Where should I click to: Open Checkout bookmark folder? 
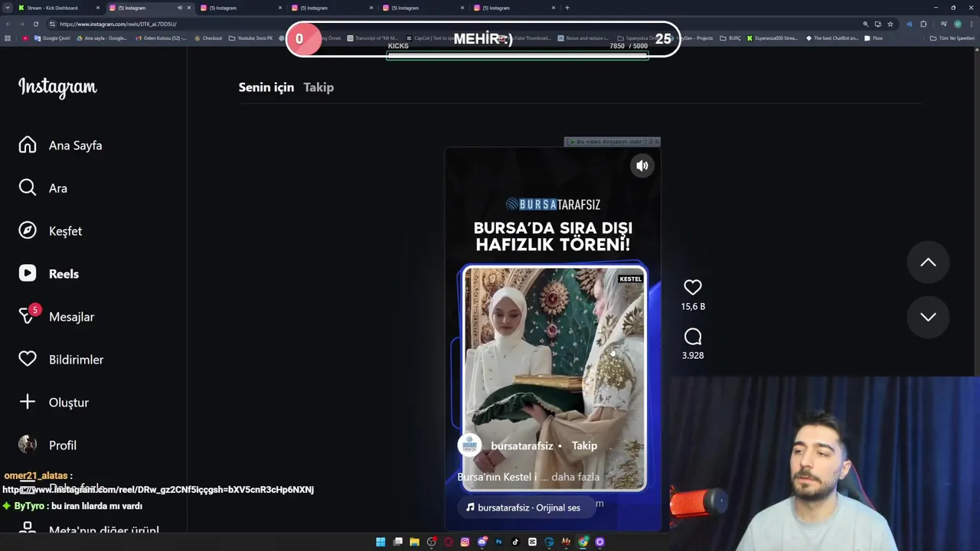tap(207, 38)
